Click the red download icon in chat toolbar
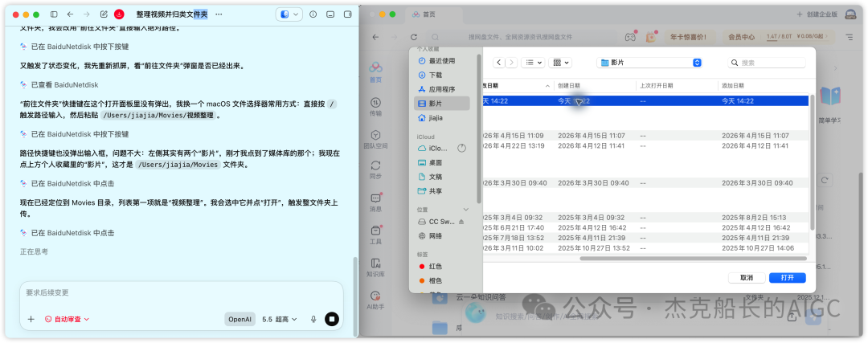The image size is (868, 343). click(x=119, y=14)
